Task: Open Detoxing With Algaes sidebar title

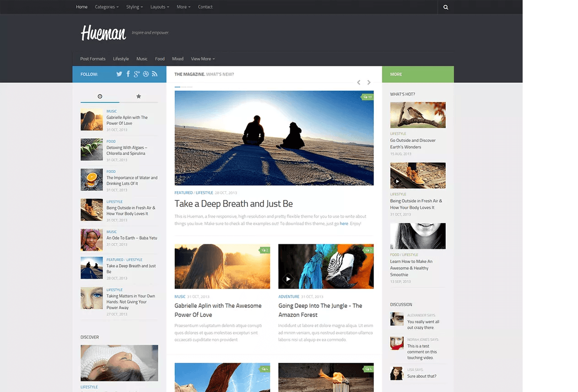Action: 127,150
